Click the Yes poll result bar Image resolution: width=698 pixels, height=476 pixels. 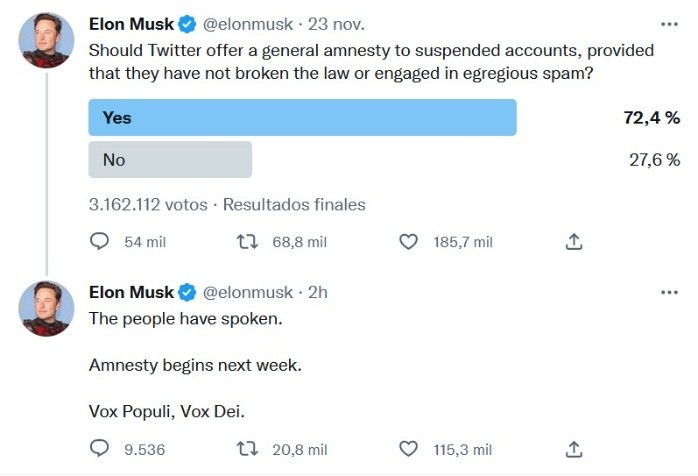(x=302, y=118)
